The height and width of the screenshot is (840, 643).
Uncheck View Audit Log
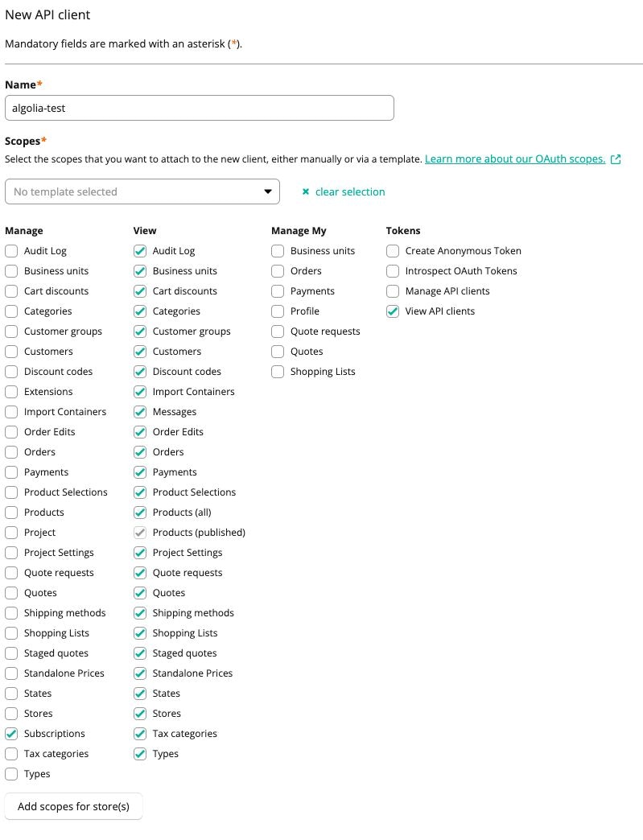pos(140,250)
